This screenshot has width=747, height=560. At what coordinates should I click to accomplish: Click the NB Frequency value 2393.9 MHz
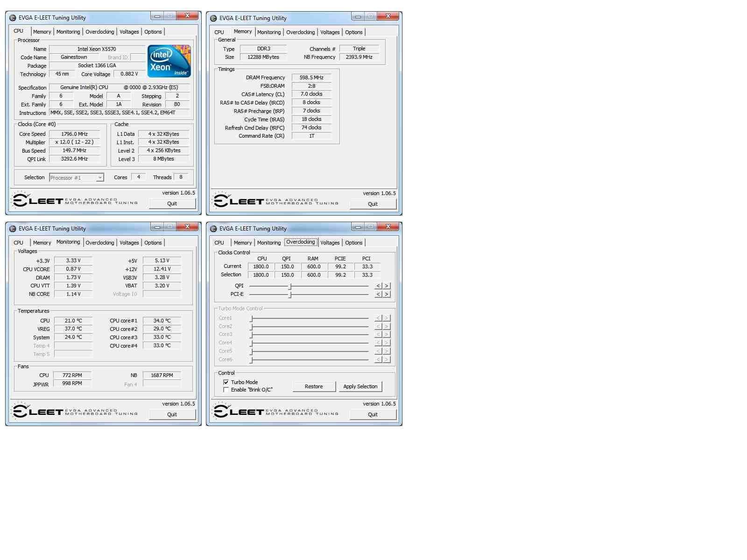point(359,57)
